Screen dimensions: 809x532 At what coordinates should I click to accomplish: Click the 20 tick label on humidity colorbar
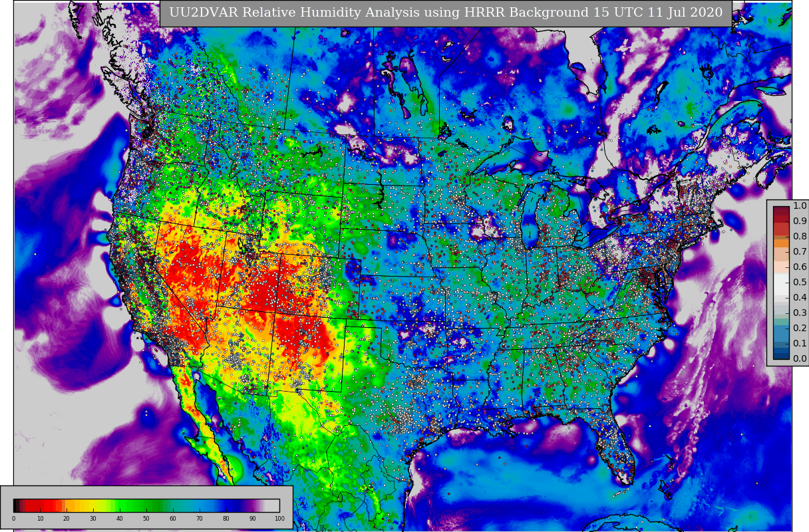[x=67, y=518]
